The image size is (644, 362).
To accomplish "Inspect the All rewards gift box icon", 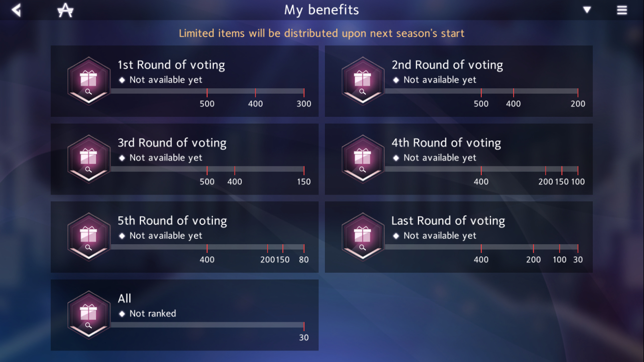I will click(x=89, y=315).
